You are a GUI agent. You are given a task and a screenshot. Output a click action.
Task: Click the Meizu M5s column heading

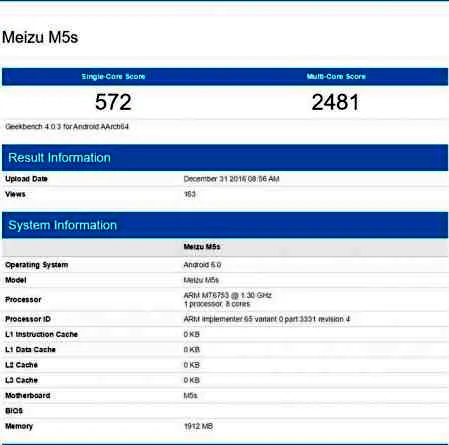point(202,247)
